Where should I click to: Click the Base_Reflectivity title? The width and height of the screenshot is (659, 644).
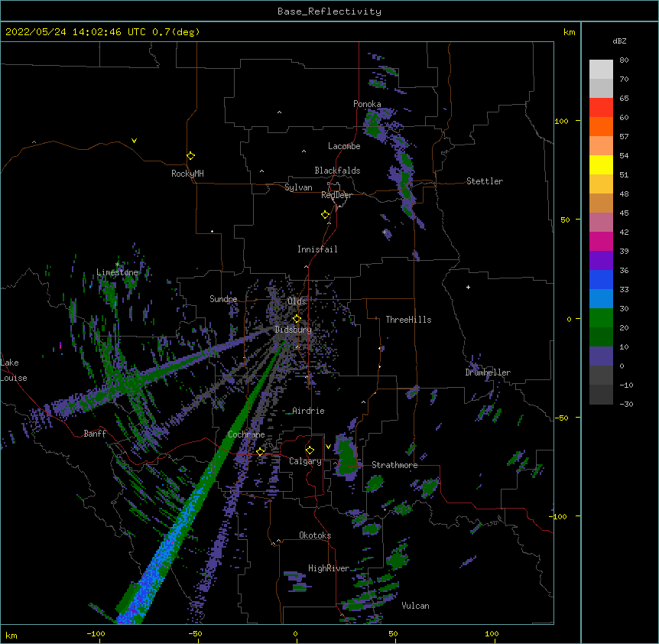[329, 11]
